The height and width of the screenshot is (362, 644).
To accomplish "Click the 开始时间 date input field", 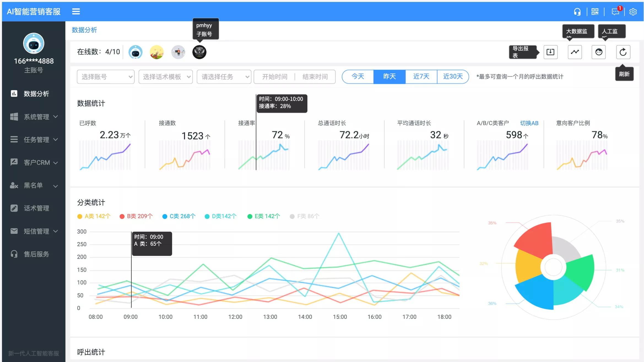I will tap(274, 77).
